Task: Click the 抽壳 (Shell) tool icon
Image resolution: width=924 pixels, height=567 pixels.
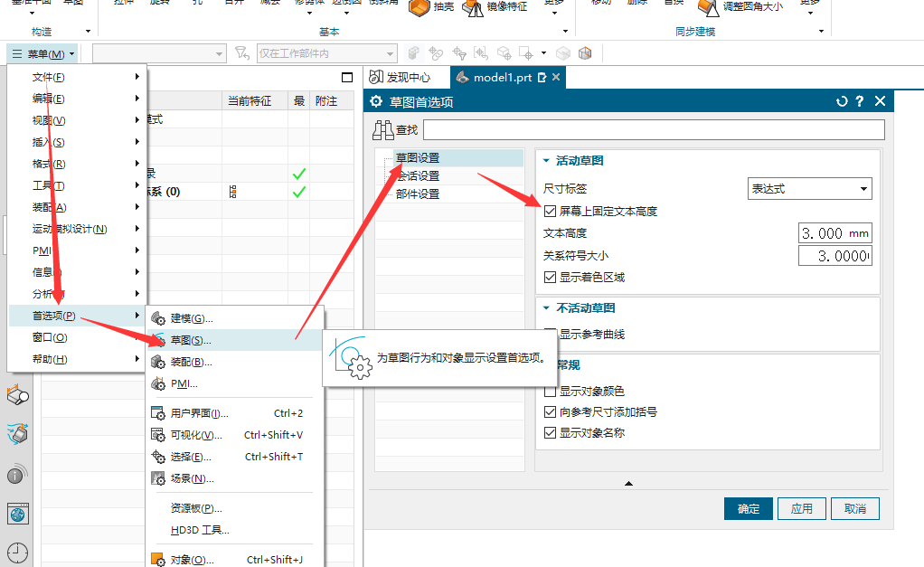Action: 419,7
